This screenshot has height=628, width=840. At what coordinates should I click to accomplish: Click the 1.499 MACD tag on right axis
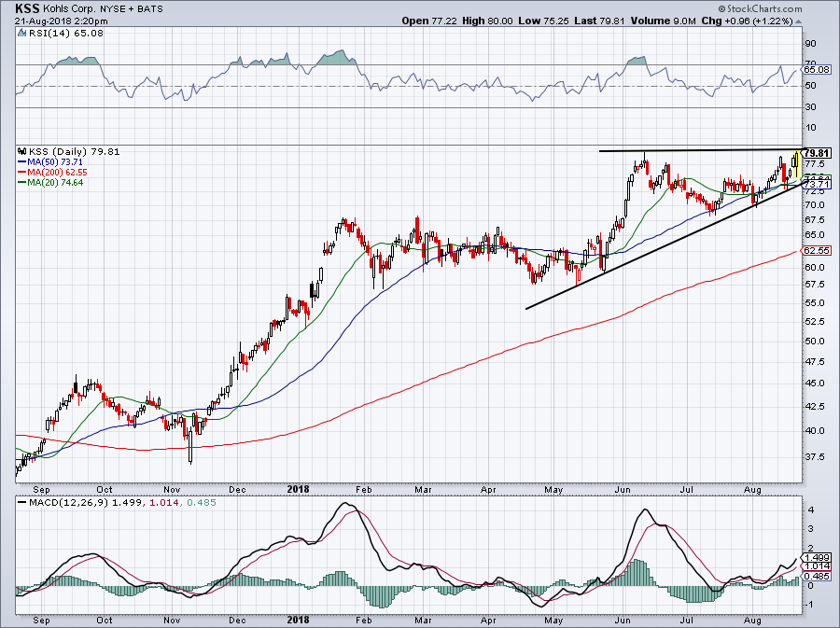pyautogui.click(x=817, y=557)
